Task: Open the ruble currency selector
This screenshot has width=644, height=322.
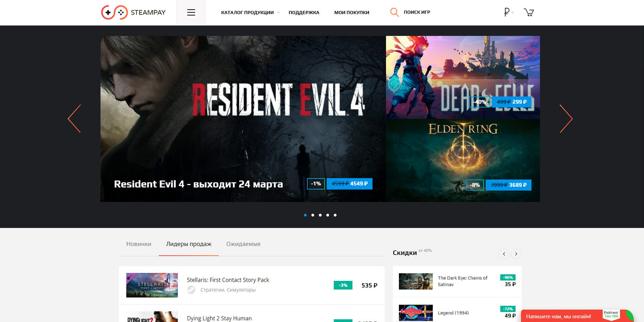Action: click(x=508, y=12)
